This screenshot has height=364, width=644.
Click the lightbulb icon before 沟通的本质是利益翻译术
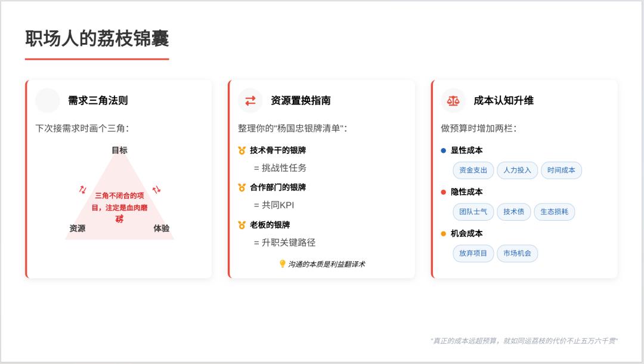(x=282, y=264)
